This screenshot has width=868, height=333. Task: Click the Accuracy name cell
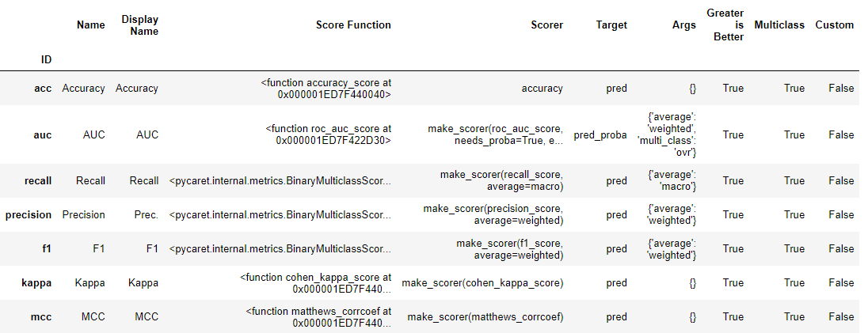pyautogui.click(x=84, y=89)
